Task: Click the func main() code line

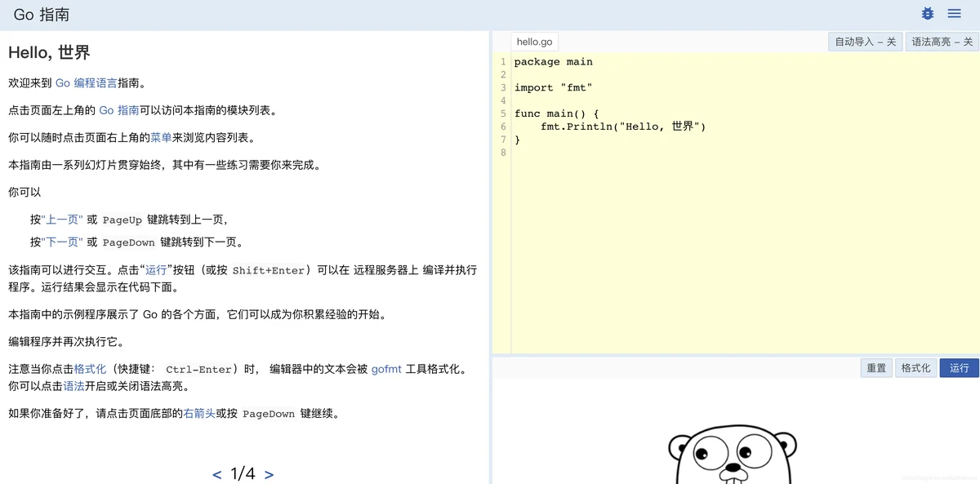Action: pyautogui.click(x=557, y=113)
